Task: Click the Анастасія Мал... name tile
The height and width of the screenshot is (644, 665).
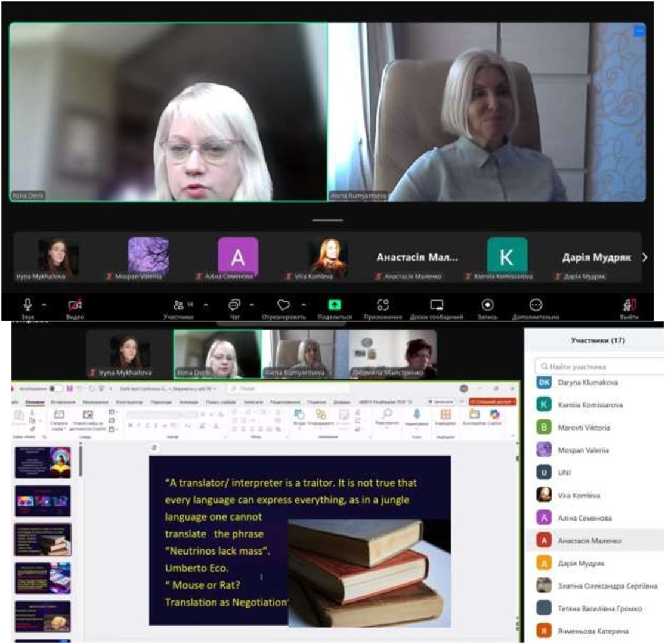Action: tap(417, 258)
